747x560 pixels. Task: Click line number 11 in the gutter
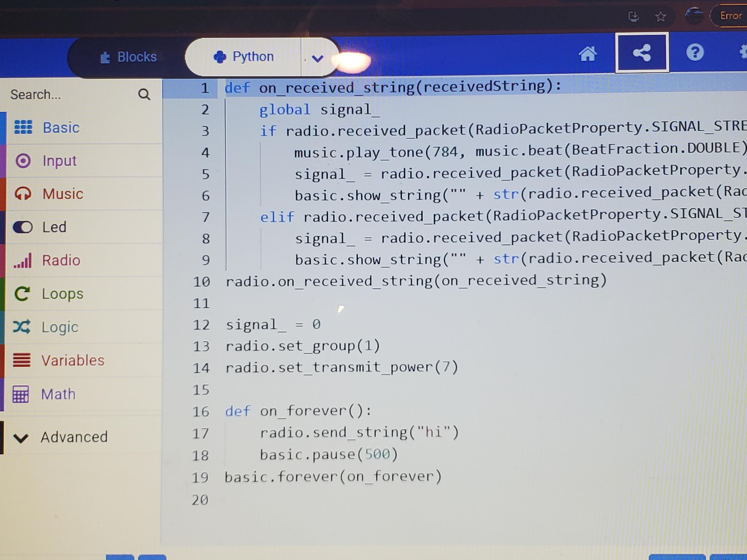point(201,303)
